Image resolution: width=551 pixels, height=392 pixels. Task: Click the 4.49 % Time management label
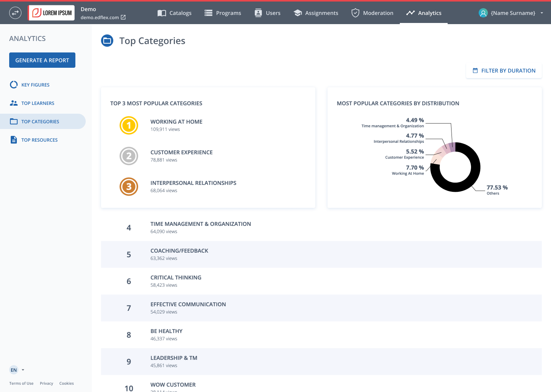click(x=393, y=122)
